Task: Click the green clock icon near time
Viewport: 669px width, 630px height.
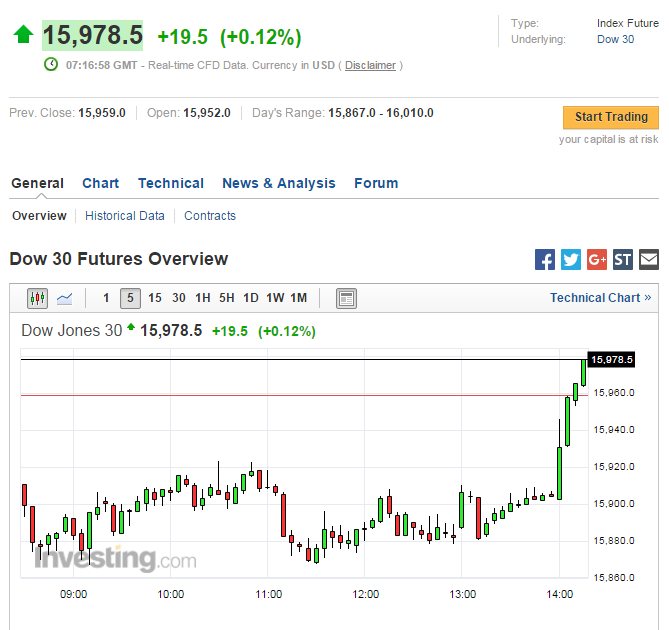Action: tap(51, 64)
